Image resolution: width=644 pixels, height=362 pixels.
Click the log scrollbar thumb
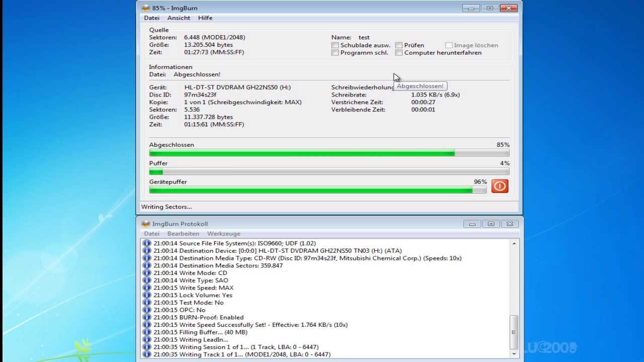(514, 332)
